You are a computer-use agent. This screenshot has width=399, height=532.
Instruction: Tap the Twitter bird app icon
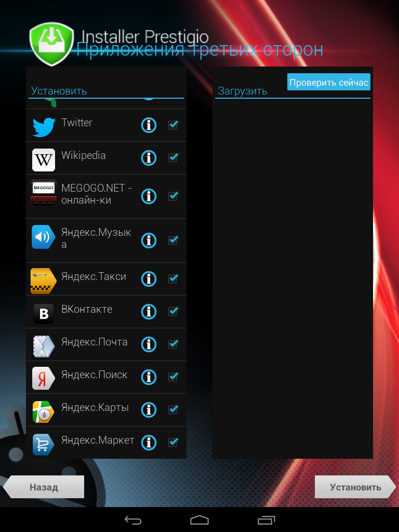point(44,126)
